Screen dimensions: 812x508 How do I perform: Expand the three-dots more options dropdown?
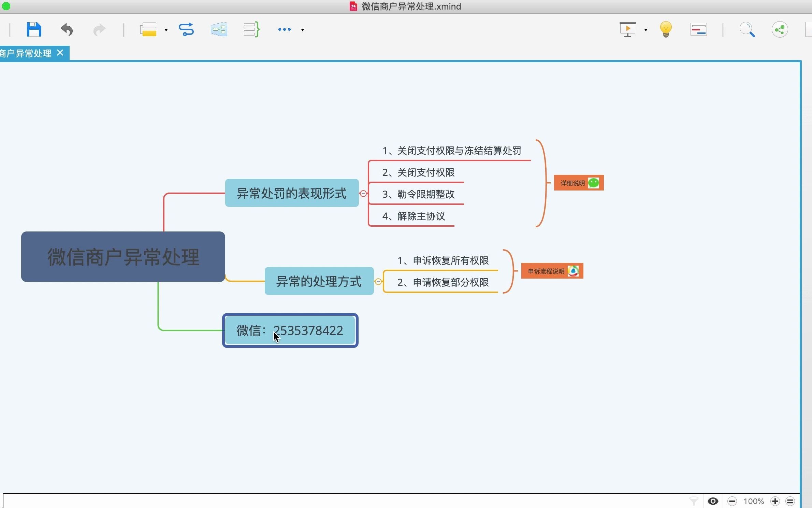(302, 30)
